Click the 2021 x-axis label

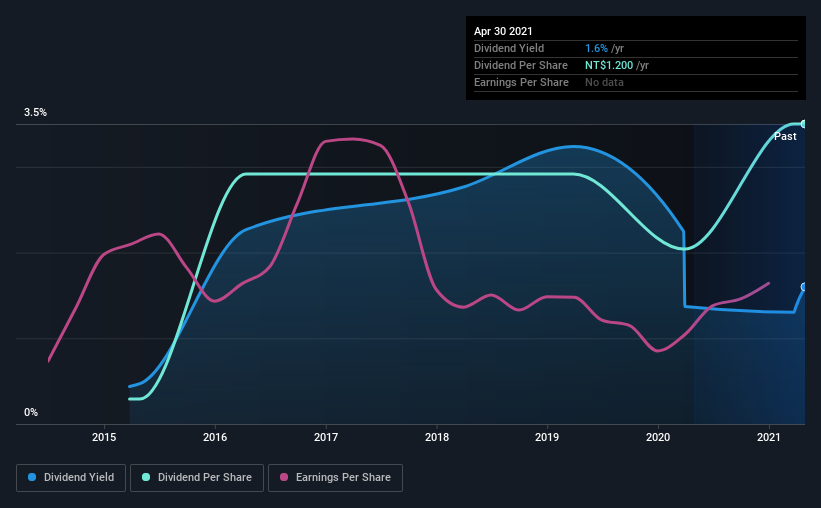769,437
